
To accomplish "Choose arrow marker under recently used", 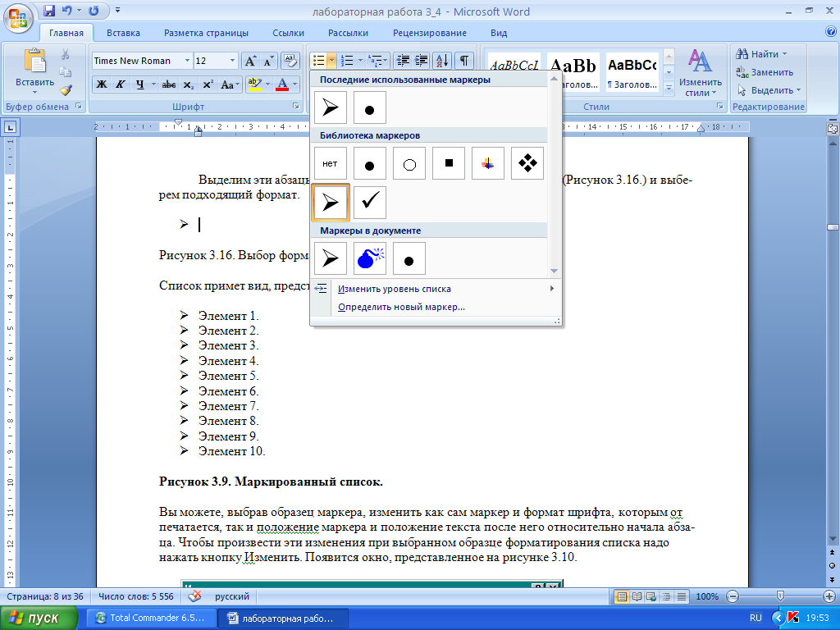I will pos(330,107).
